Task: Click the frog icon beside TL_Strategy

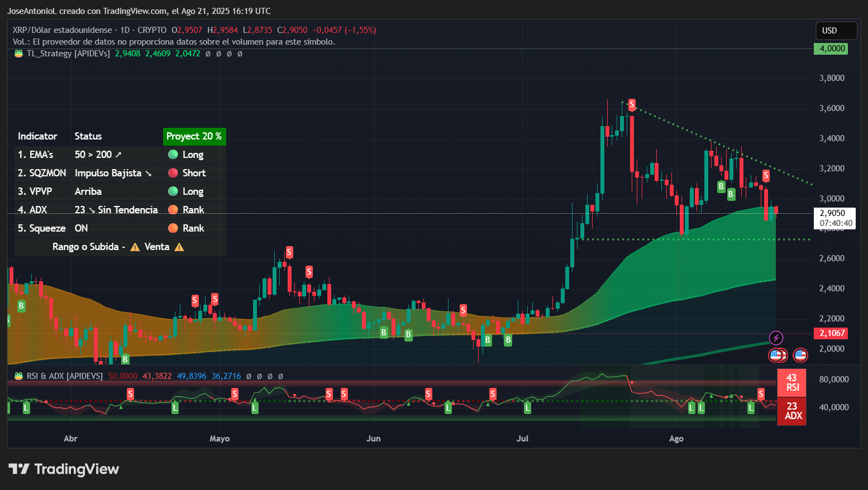Action: click(x=17, y=54)
